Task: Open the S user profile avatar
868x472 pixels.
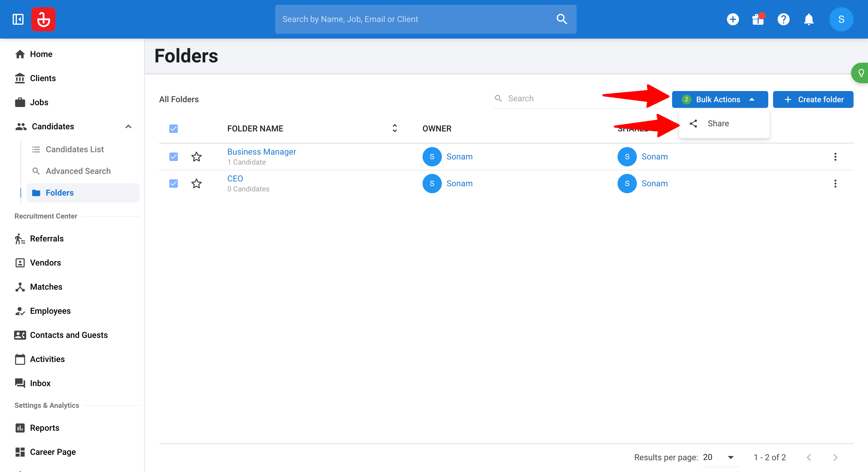Action: pyautogui.click(x=841, y=19)
